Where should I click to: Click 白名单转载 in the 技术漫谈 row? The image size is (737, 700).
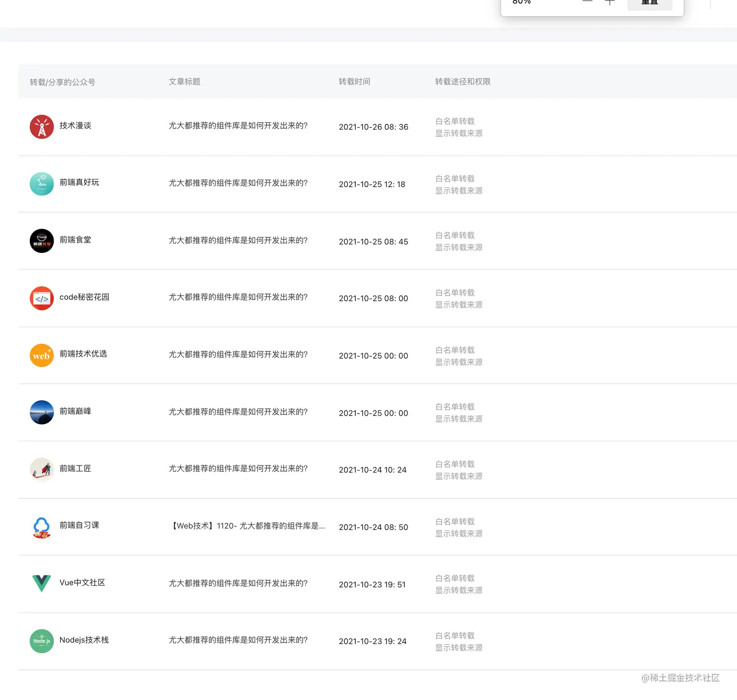tap(455, 121)
